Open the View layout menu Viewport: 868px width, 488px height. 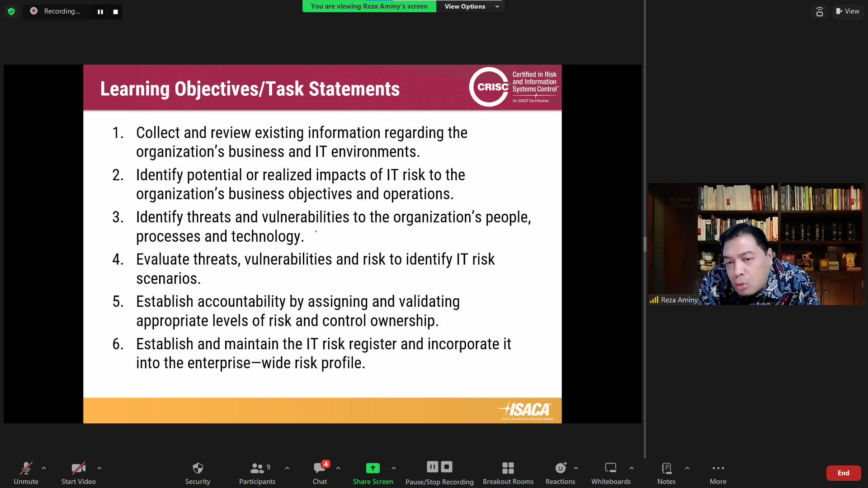848,11
